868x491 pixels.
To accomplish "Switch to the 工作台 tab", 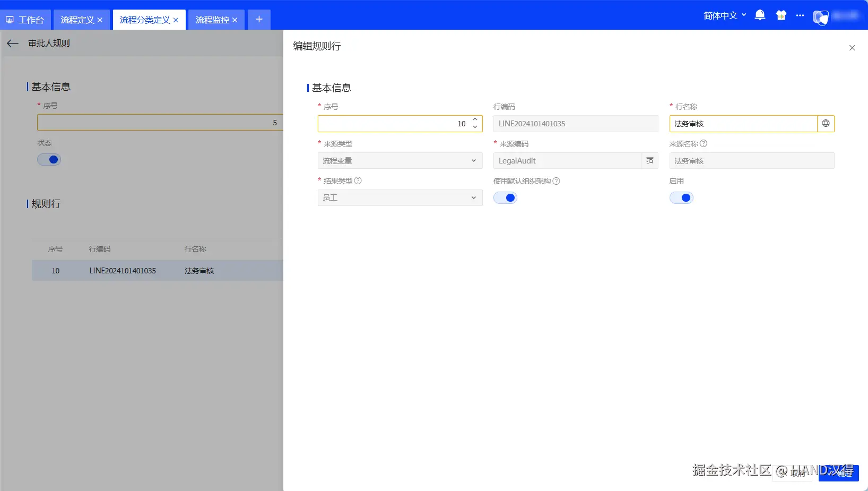I will (25, 20).
